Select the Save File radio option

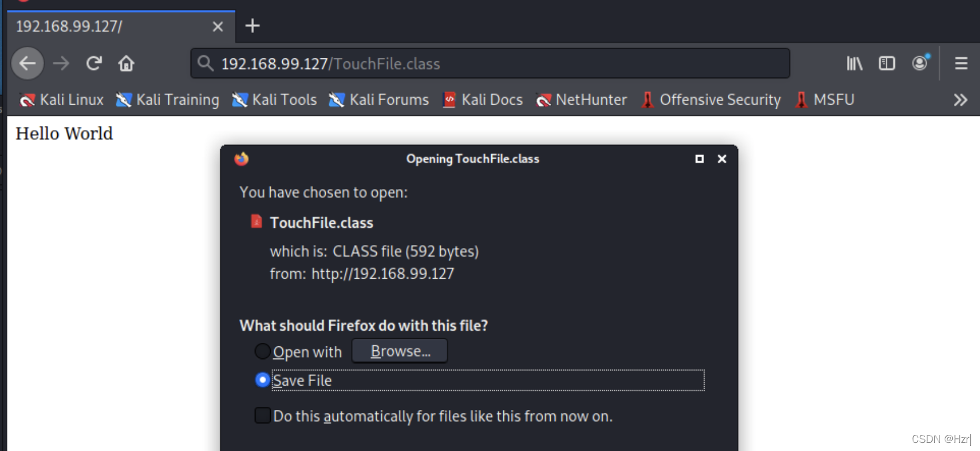(x=263, y=380)
